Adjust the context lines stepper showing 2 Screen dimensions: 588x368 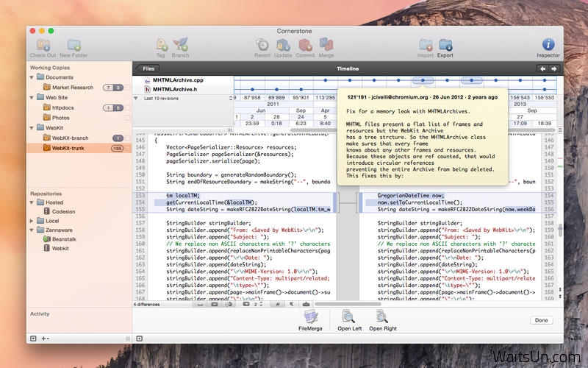click(261, 304)
